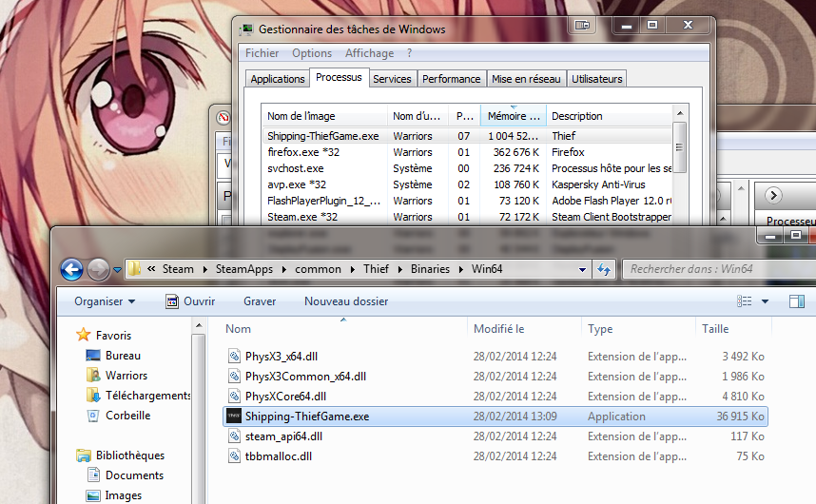
Task: Go to common folder in breadcrumb
Action: click(x=318, y=269)
